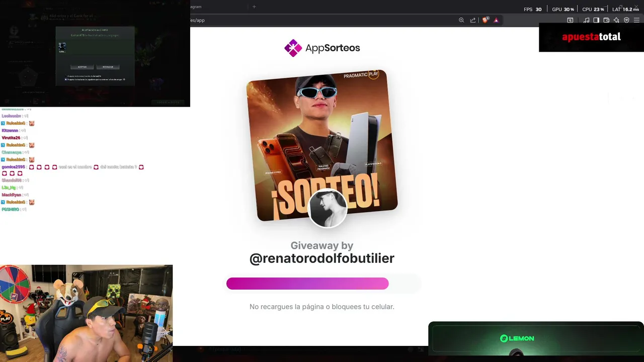Viewport: 644px width, 362px height.
Task: Open the browser hamburger menu
Action: click(x=636, y=20)
